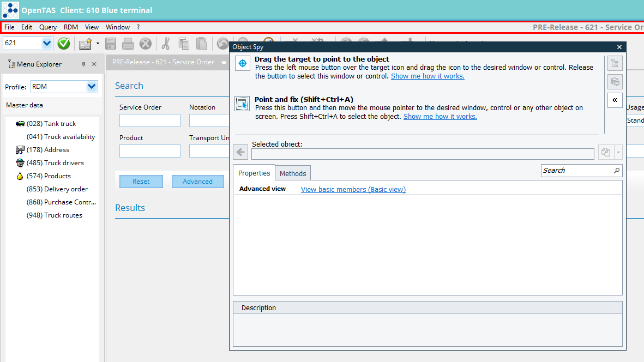Collapse Object Spy with double-chevron button
The image size is (644, 362).
tap(615, 100)
